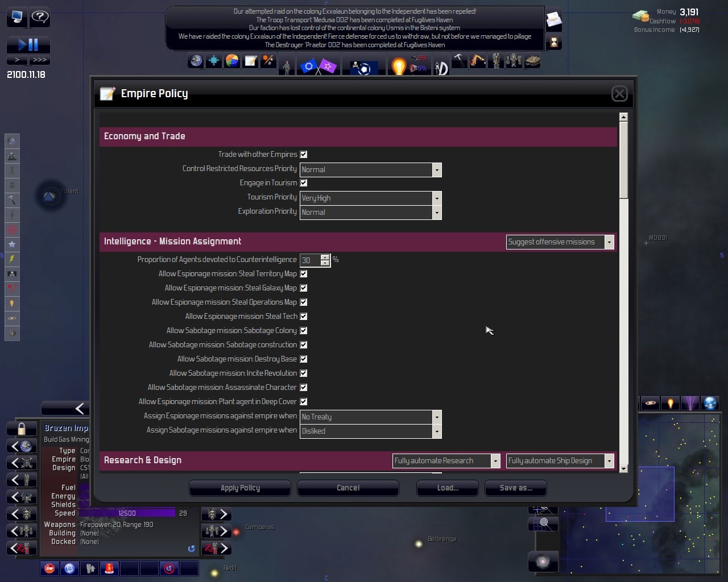Uncheck Trade with other Empires

304,155
